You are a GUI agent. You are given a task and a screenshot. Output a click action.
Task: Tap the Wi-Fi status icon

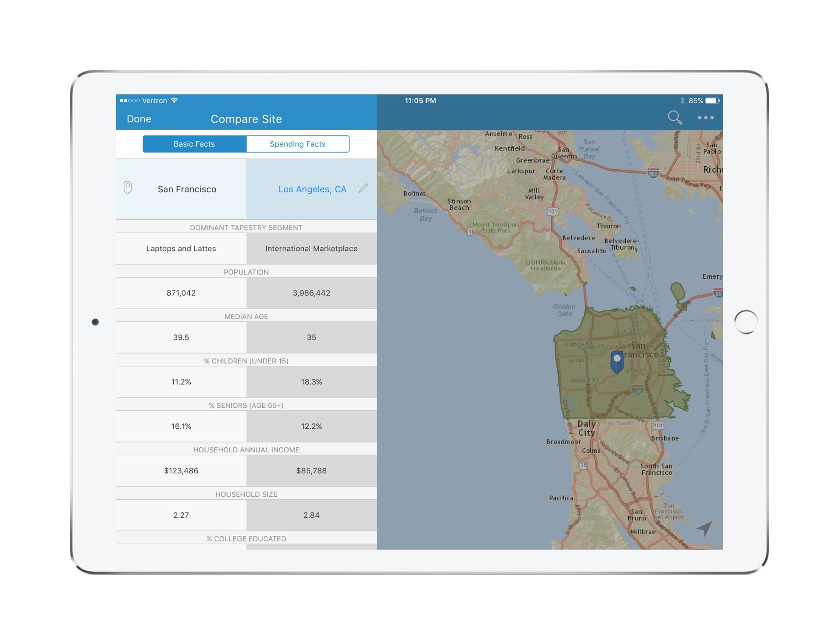click(175, 100)
